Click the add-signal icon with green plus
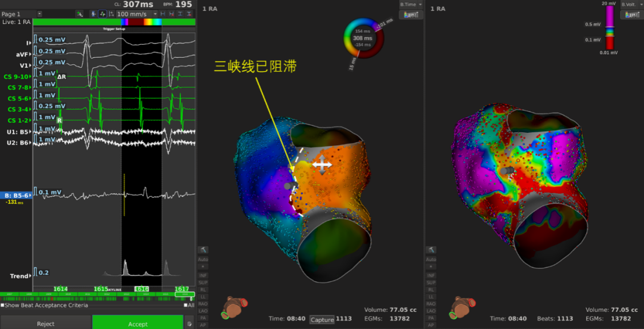The image size is (644, 329). click(80, 14)
